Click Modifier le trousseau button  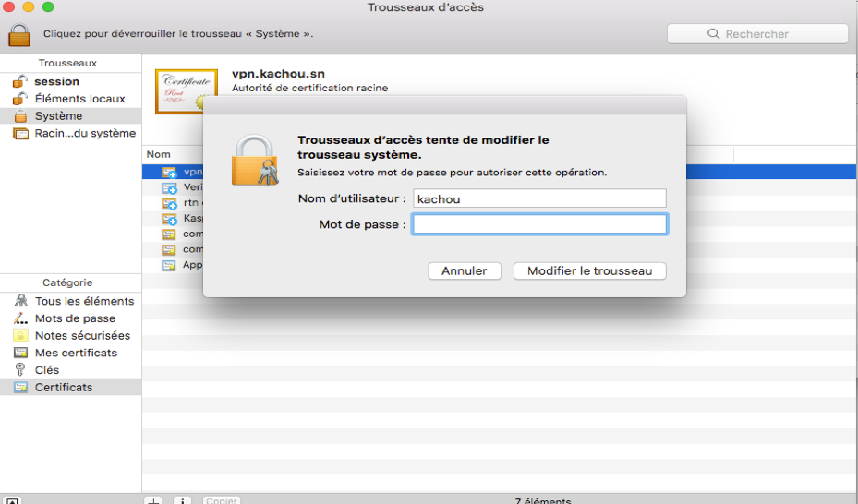point(589,271)
